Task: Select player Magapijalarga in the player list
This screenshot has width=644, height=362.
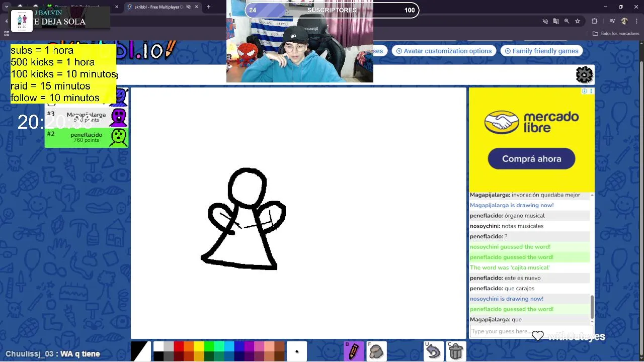Action: [x=87, y=118]
